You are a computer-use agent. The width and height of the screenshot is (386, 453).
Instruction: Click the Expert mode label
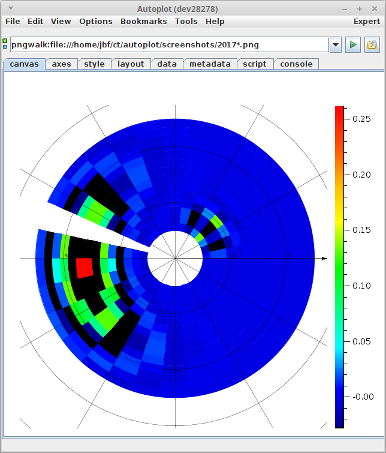click(x=367, y=21)
